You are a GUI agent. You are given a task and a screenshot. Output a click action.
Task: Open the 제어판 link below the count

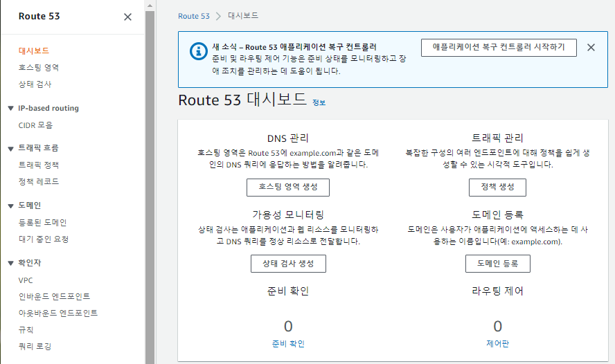coord(498,344)
